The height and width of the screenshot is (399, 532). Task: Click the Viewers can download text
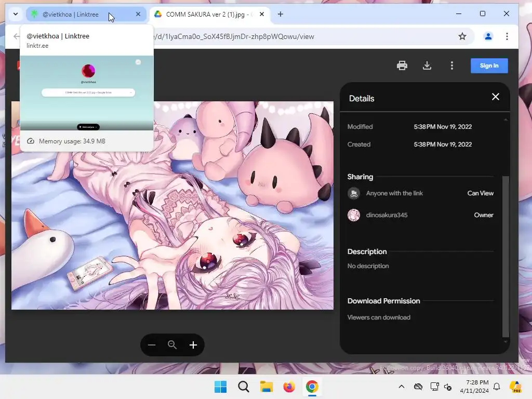coord(379,317)
